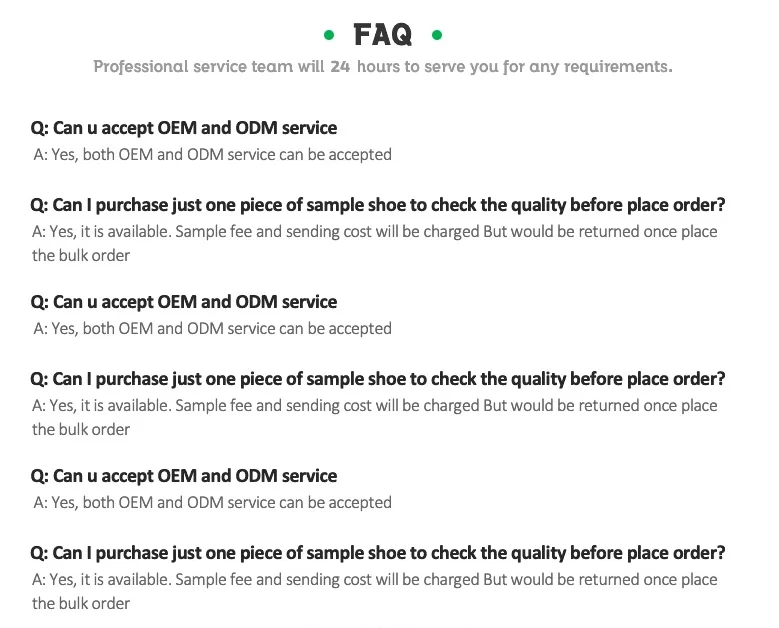The width and height of the screenshot is (779, 628).
Task: Click the last 'the bulk order' line
Action: point(81,603)
